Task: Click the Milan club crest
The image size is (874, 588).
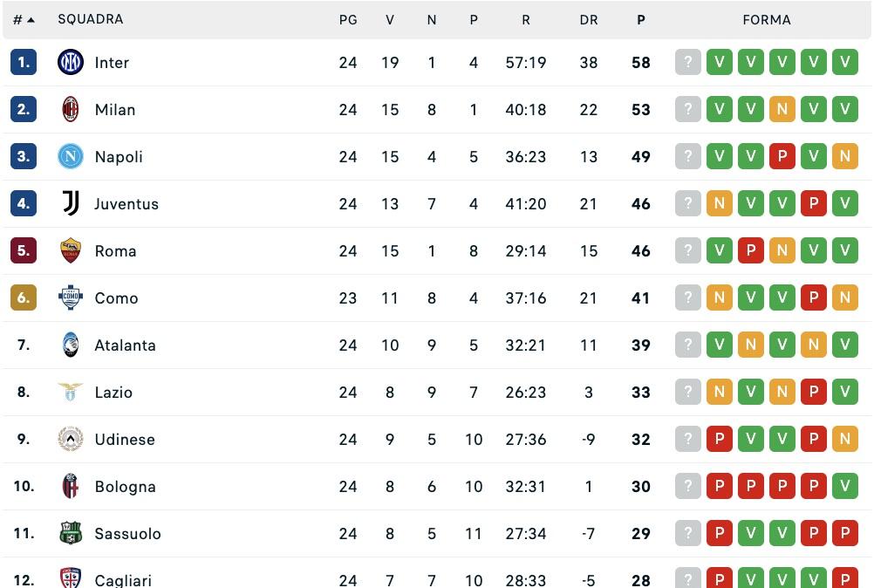Action: point(71,109)
